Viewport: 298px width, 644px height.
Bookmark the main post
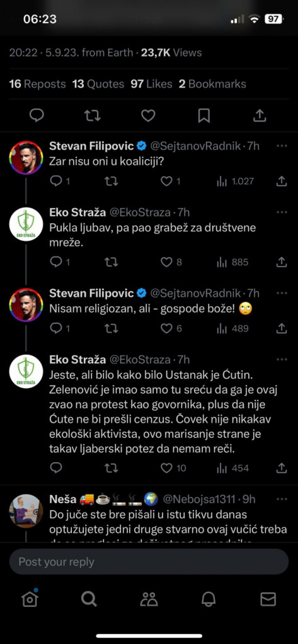204,115
